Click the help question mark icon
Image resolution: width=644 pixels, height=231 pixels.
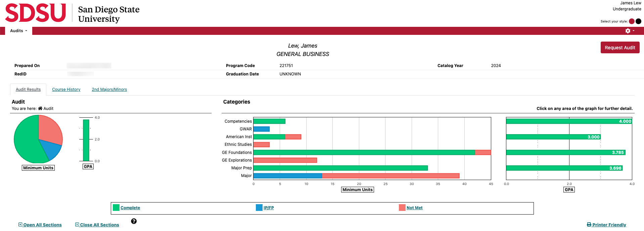pyautogui.click(x=134, y=221)
